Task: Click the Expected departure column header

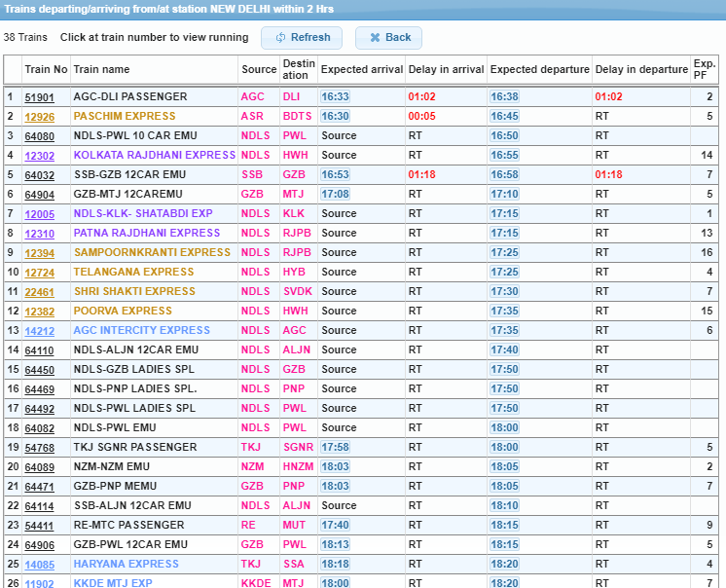Action: [539, 69]
